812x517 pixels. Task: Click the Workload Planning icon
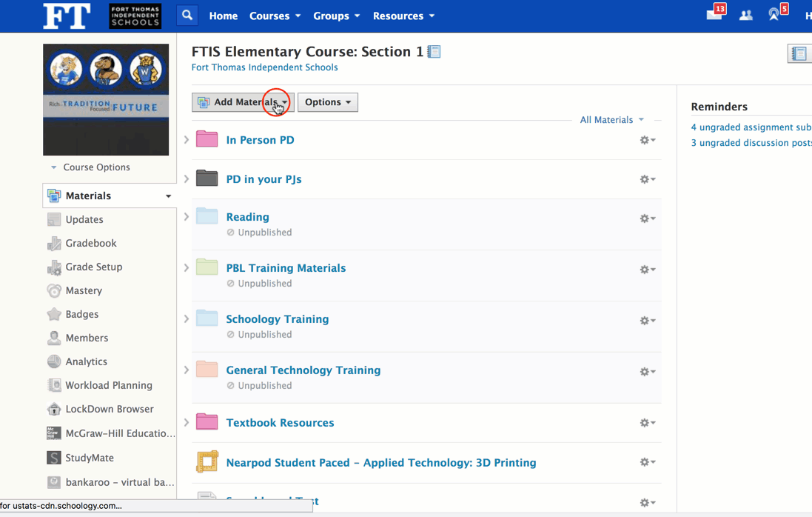(54, 385)
